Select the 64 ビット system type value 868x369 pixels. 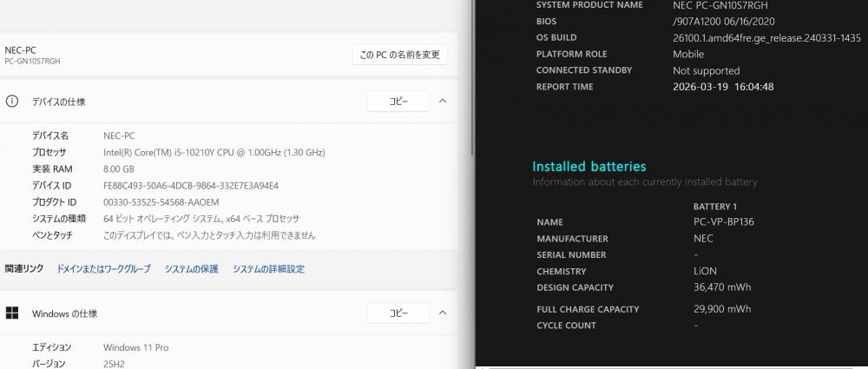[x=201, y=218]
